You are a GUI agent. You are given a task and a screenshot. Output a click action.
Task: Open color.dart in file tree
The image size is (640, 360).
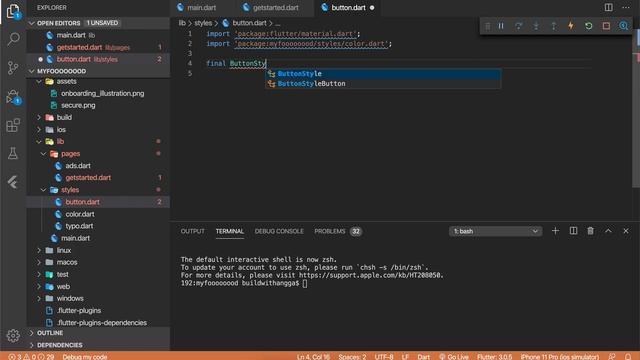click(98, 214)
